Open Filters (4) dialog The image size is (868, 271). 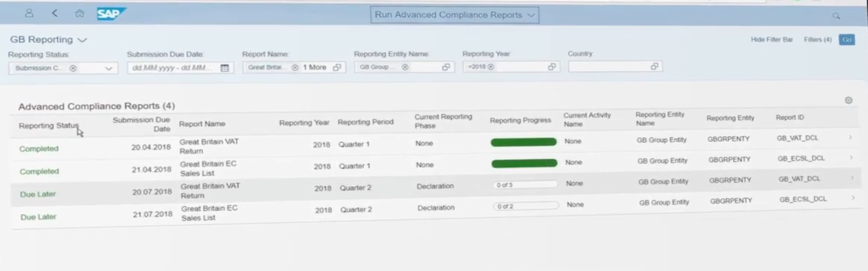click(x=818, y=40)
